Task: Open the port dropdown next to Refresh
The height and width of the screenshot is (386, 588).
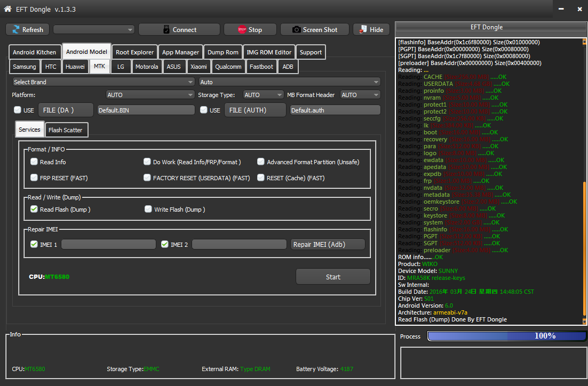Action: (94, 29)
